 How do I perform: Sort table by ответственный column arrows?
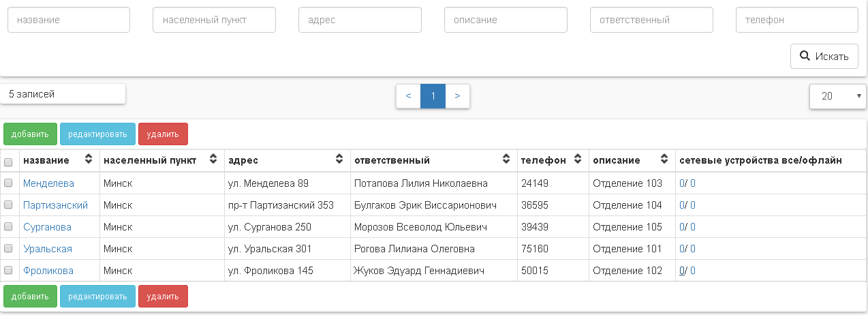click(x=506, y=160)
